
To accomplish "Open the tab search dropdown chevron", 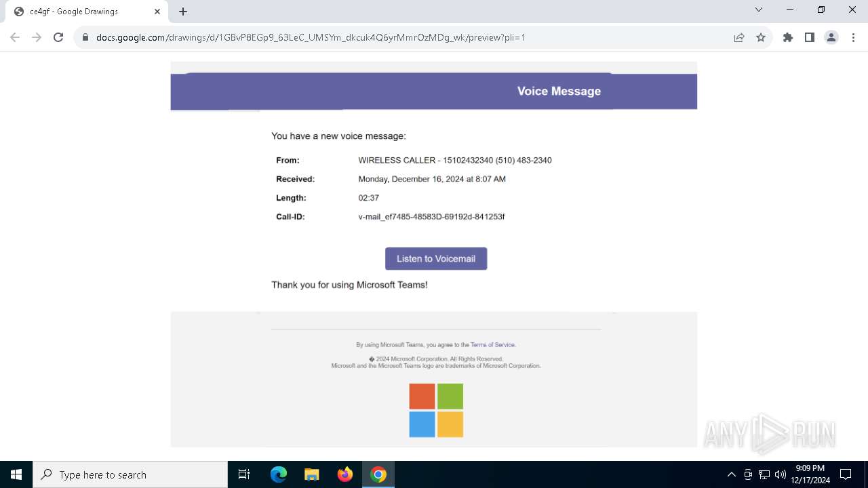I will point(759,9).
